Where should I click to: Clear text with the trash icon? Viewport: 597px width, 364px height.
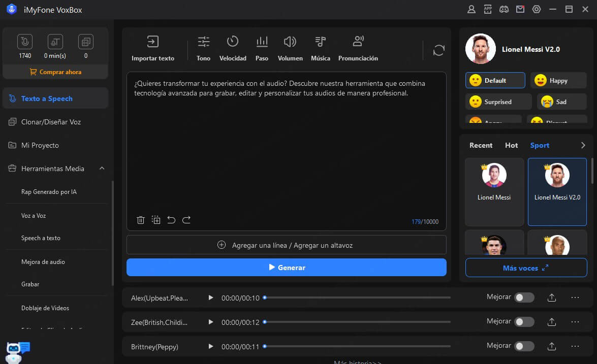141,220
